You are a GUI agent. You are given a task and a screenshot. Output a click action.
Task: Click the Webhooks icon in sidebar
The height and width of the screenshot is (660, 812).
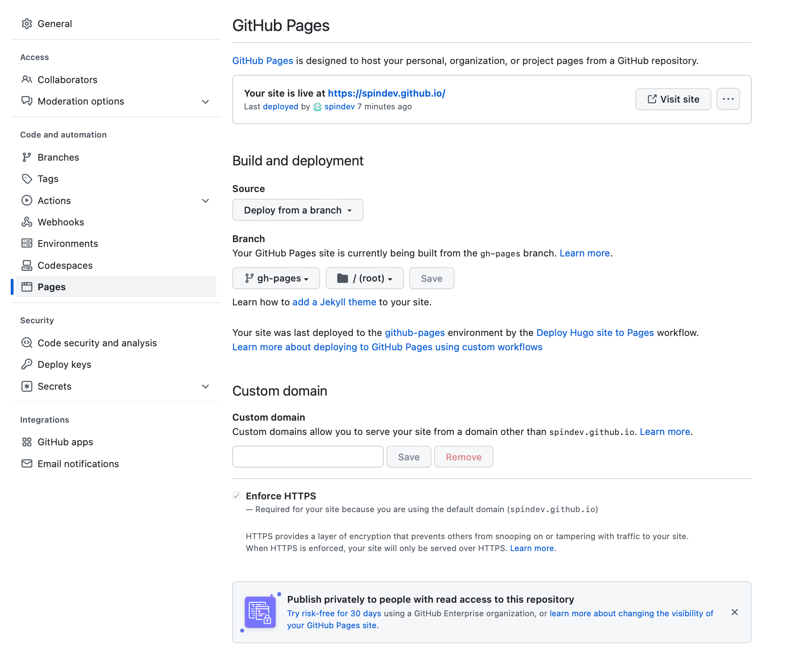click(x=27, y=222)
